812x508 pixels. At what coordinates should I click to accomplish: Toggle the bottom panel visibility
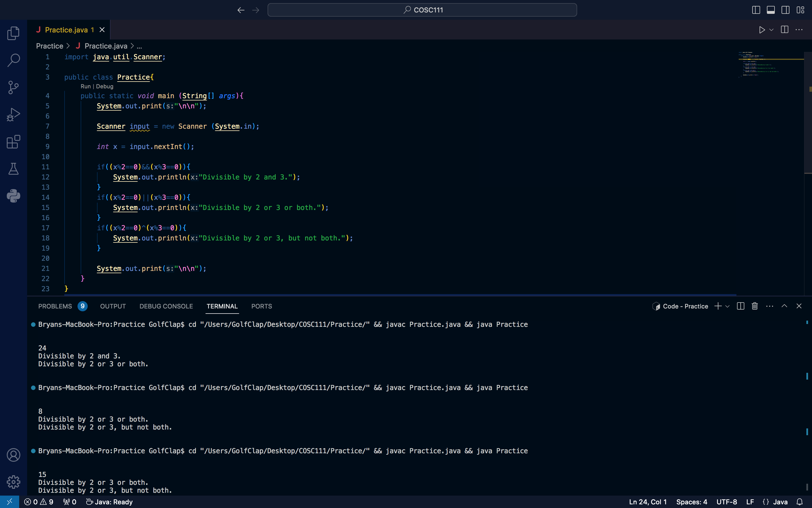click(771, 10)
